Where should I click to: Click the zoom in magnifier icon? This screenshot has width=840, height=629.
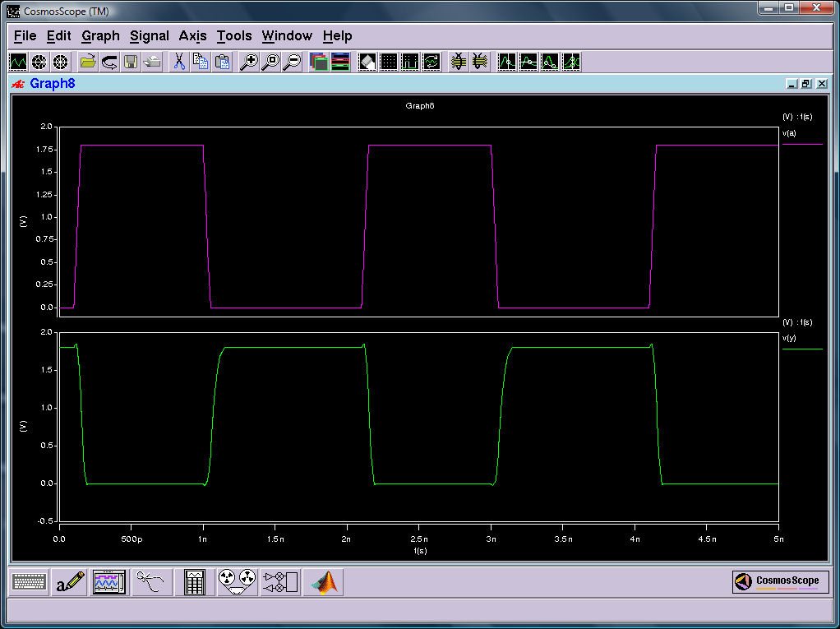pos(248,62)
